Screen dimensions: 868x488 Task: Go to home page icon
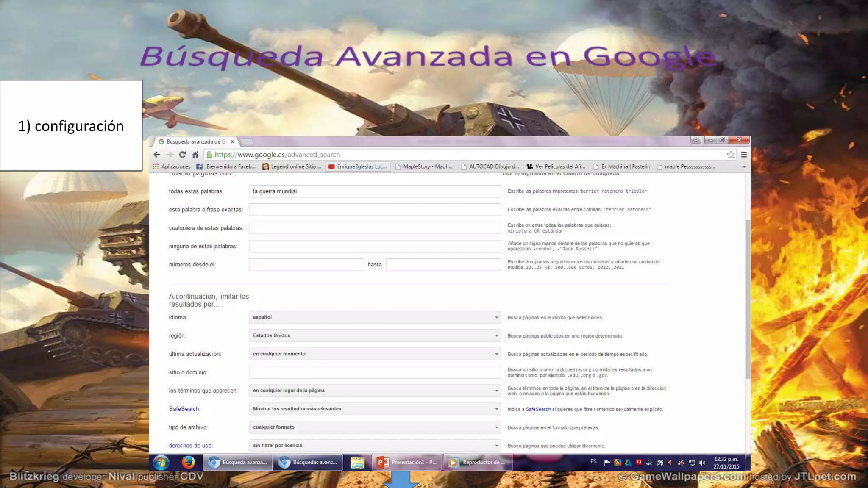[x=195, y=155]
